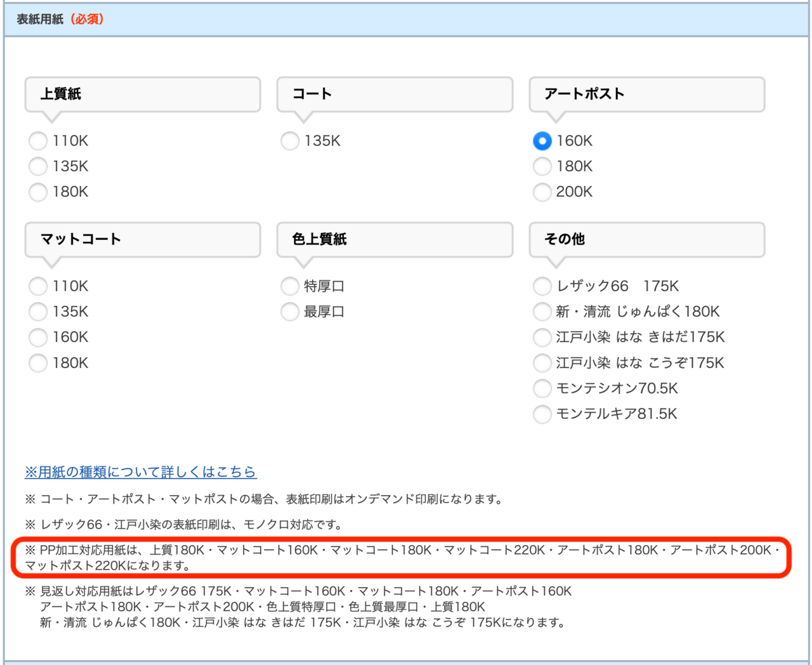
Task: Select マットコート 110K radio button
Action: pyautogui.click(x=38, y=286)
